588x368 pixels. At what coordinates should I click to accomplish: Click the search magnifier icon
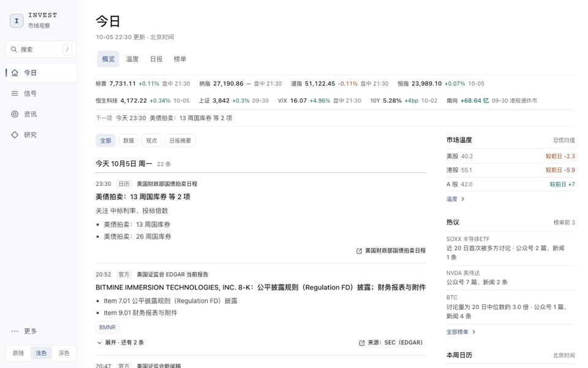pos(14,49)
